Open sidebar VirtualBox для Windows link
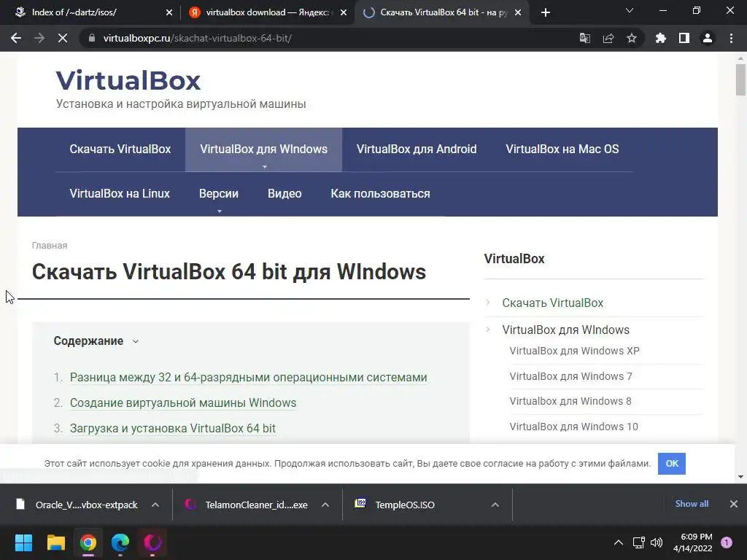747x560 pixels. click(565, 330)
